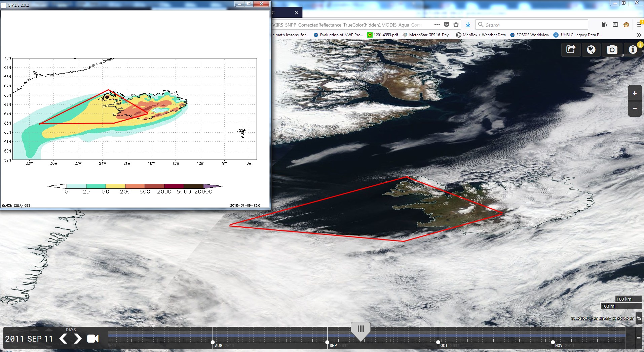644x352 pixels.
Task: Click the GrADS 2.0.2 window title icon
Action: [x=4, y=5]
